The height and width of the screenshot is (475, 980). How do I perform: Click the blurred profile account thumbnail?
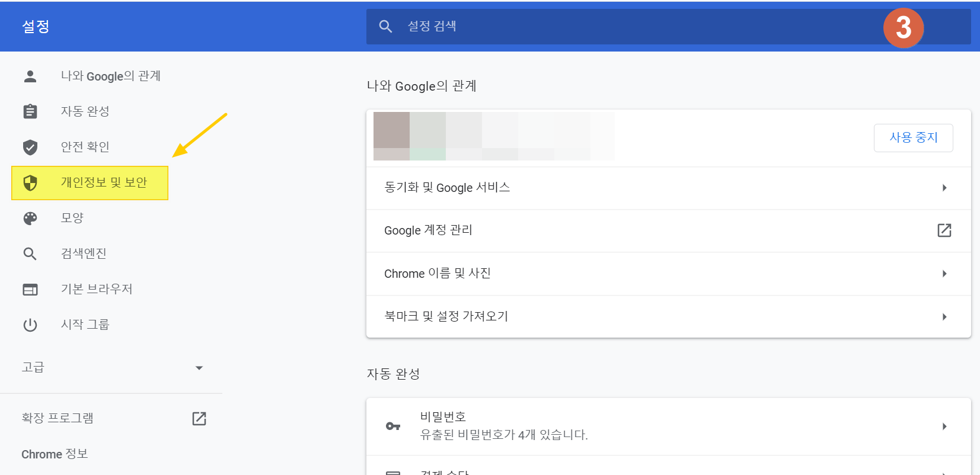[x=494, y=136]
